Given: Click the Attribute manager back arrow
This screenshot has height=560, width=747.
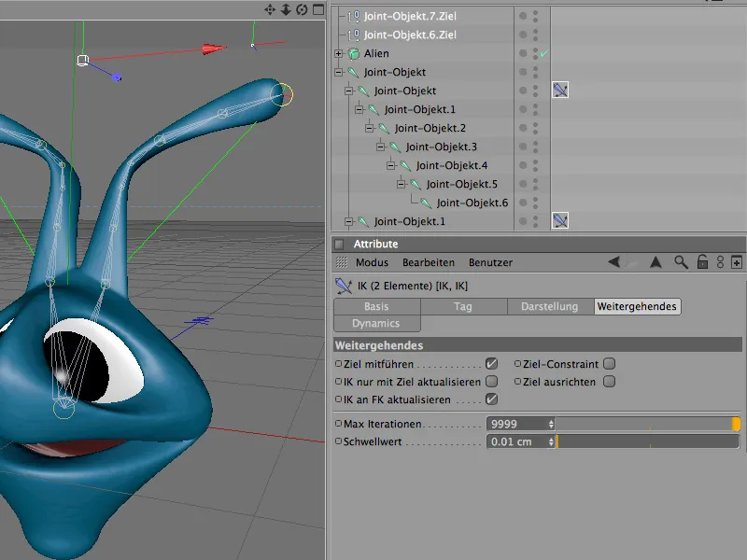Looking at the screenshot, I should point(613,262).
